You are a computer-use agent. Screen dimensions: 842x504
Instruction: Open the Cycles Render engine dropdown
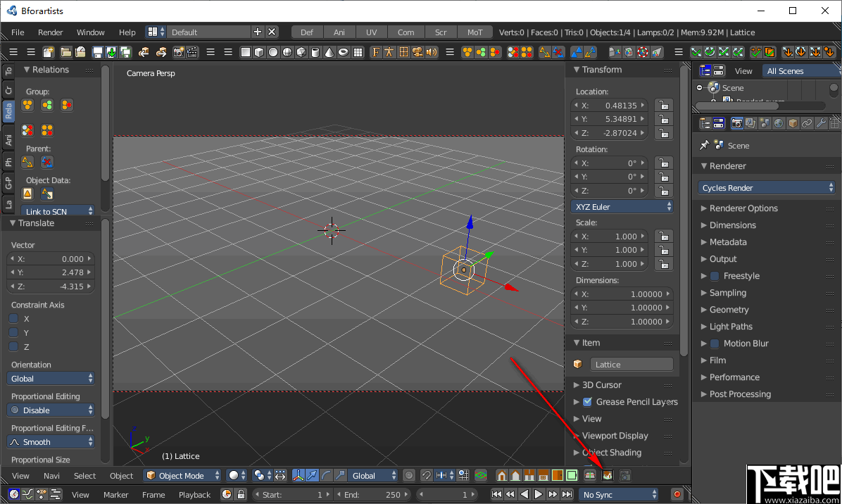(766, 187)
